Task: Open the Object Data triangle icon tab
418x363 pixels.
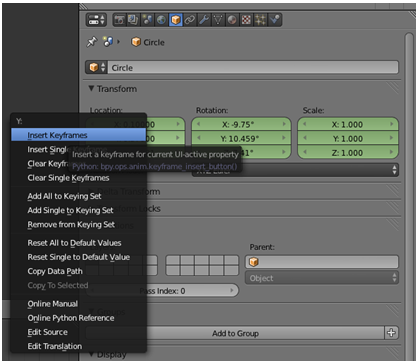Action: [x=218, y=20]
